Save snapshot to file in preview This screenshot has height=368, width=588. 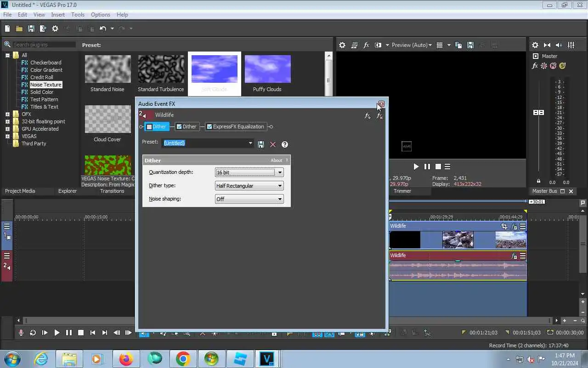pyautogui.click(x=470, y=45)
